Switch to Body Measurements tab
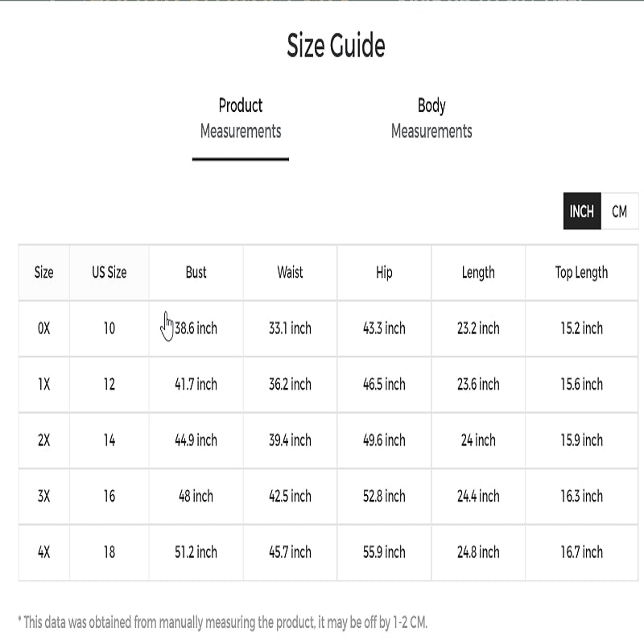 (431, 118)
